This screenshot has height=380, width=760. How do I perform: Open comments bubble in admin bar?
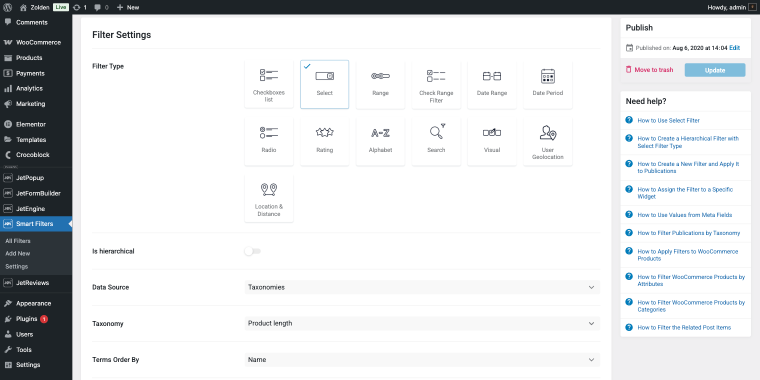point(101,7)
